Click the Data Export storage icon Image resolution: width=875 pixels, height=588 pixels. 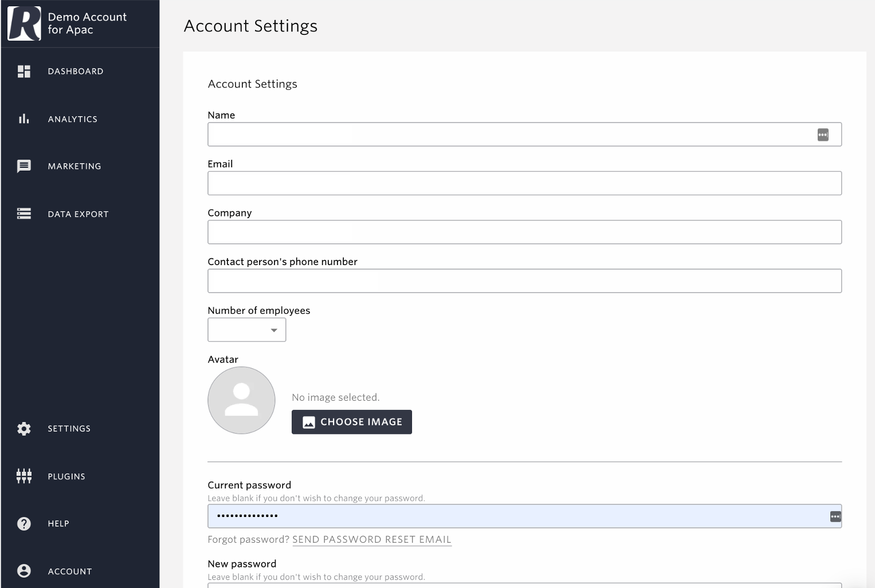tap(24, 214)
